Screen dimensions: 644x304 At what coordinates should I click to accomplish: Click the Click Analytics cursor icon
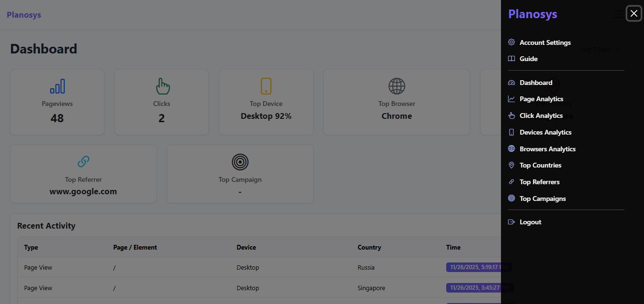point(511,115)
